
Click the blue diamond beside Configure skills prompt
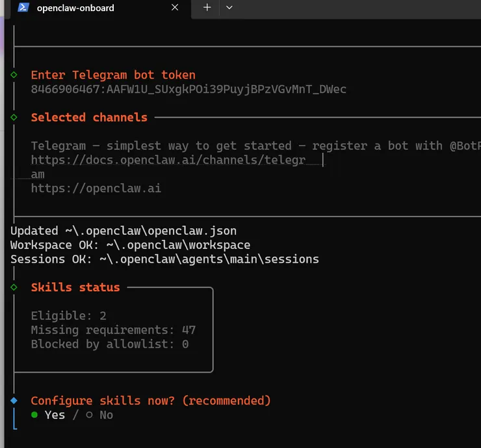pos(14,401)
